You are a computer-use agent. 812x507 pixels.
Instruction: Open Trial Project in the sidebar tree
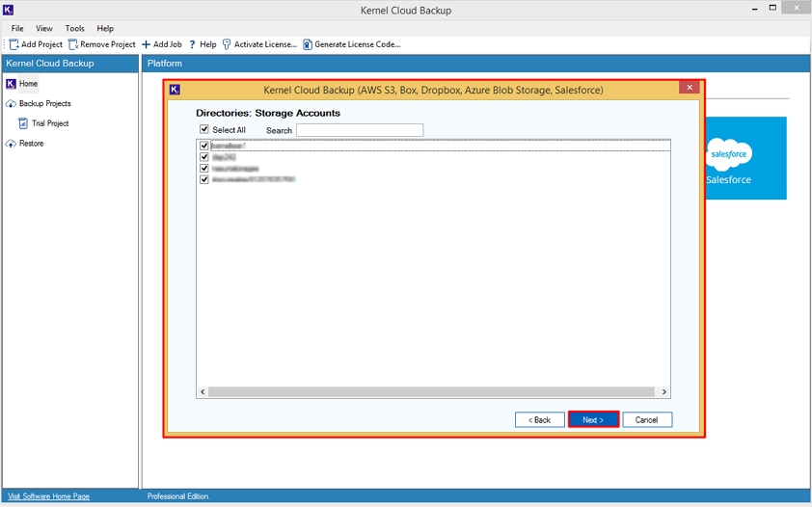tap(50, 123)
